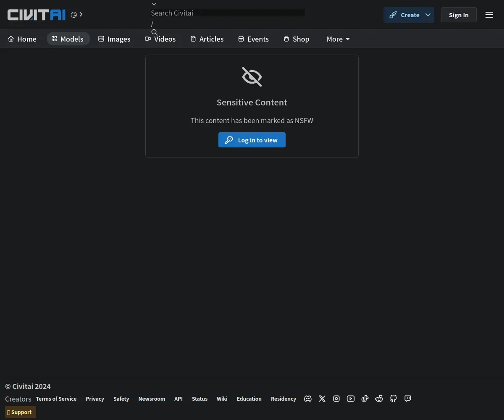Visit the Newsroom footer link

click(x=152, y=399)
